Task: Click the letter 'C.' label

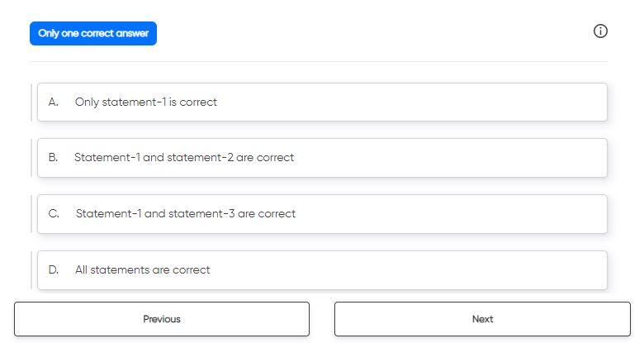Action: coord(54,213)
